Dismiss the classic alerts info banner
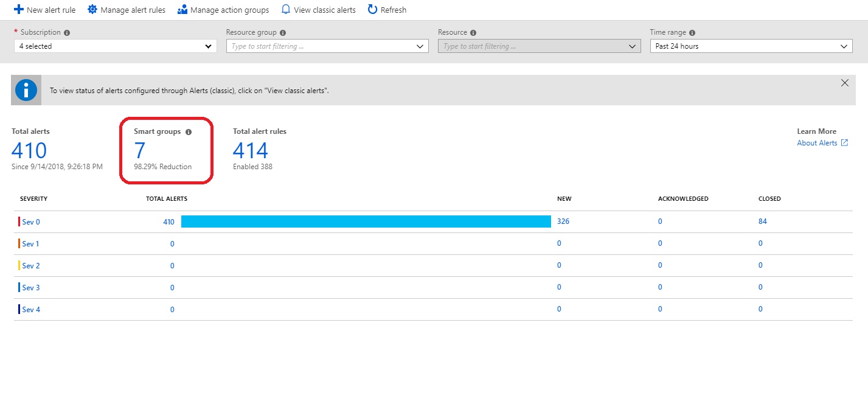This screenshot has width=868, height=415. [844, 83]
